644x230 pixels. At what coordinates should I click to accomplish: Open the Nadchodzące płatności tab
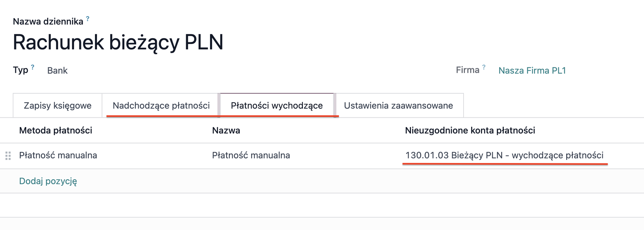click(x=161, y=106)
